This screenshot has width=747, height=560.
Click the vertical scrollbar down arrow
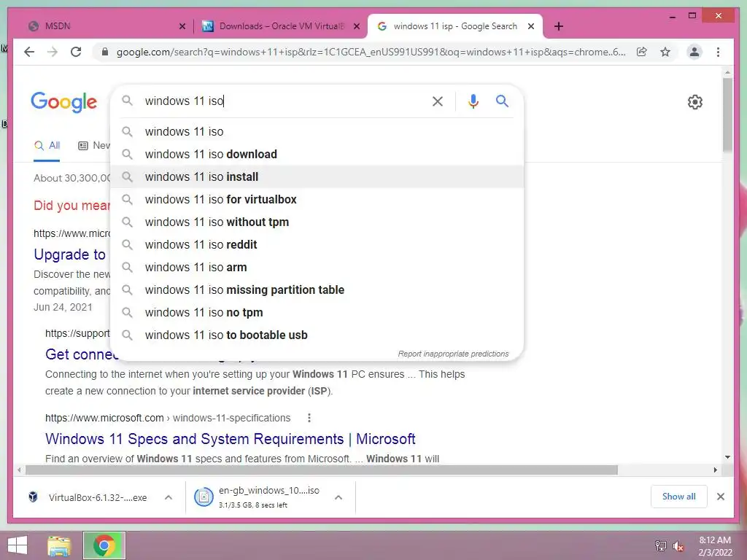click(x=727, y=457)
